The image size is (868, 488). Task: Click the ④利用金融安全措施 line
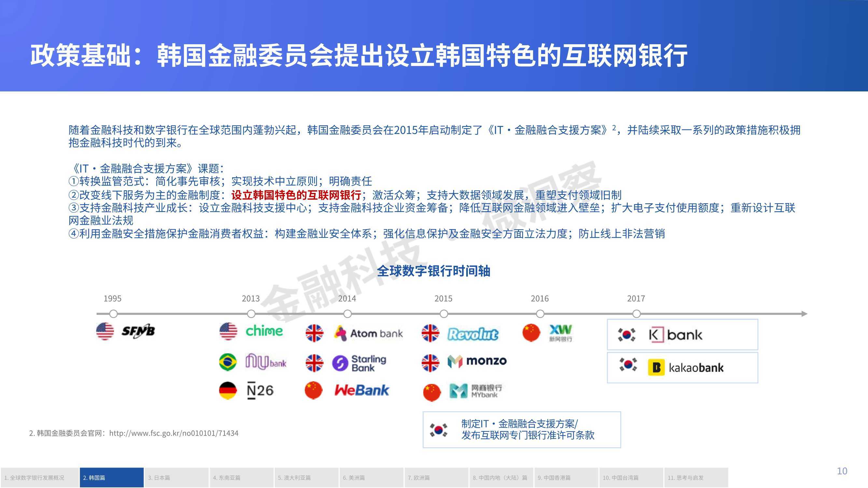367,233
